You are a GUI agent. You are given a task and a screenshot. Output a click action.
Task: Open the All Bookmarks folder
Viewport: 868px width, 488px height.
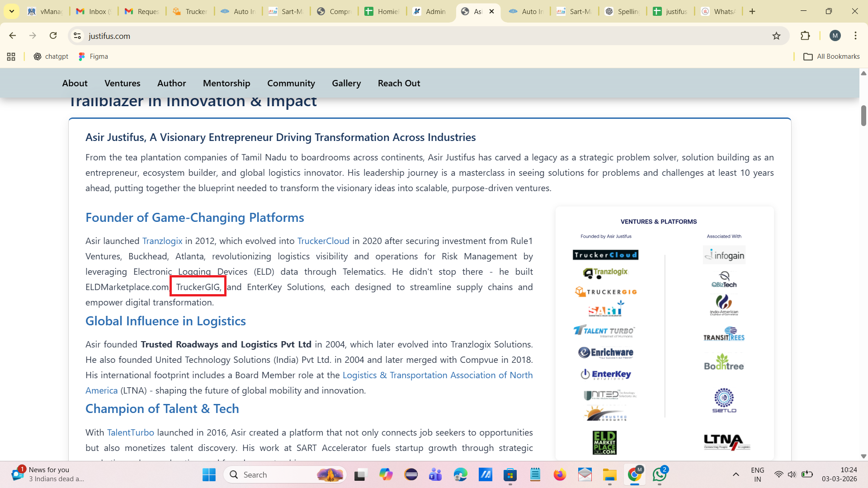tap(831, 56)
